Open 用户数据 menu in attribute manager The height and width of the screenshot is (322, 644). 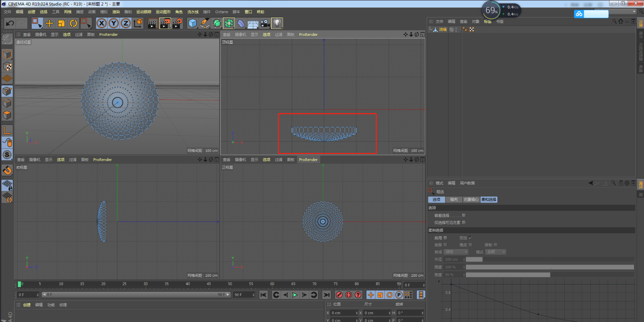click(x=467, y=183)
